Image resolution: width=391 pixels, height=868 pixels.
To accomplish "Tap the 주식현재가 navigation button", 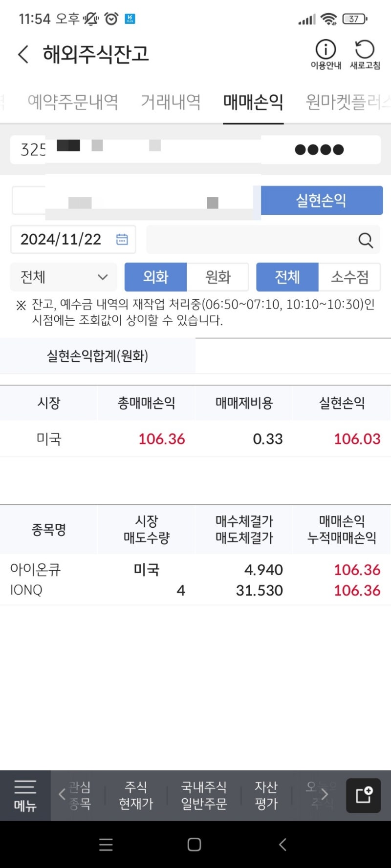I will click(x=135, y=795).
